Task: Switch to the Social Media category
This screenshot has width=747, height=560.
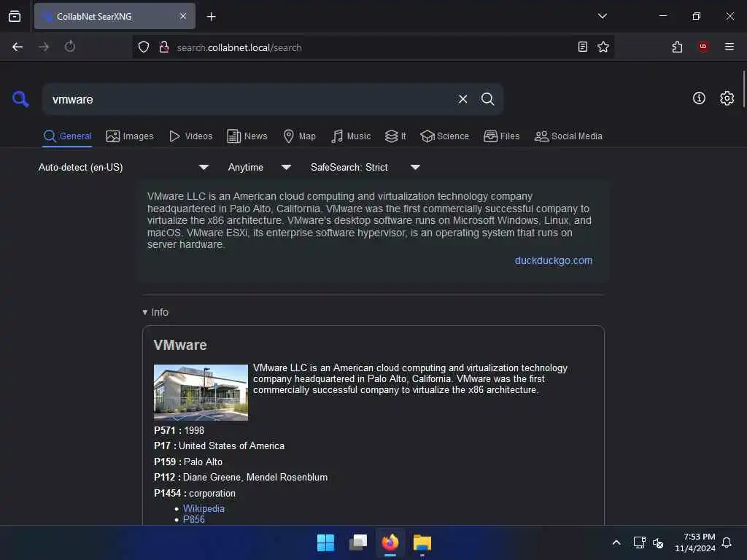Action: [568, 136]
